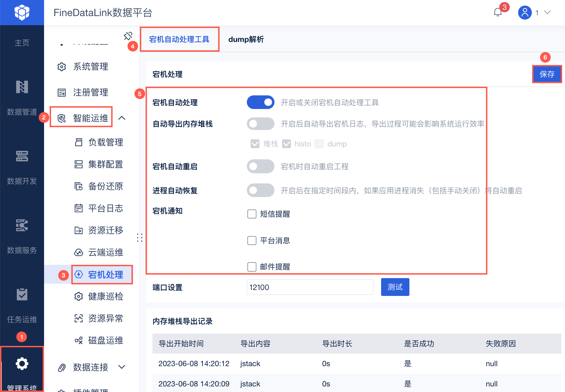Click the 资源迁移 icon
565x392 pixels.
click(x=79, y=230)
